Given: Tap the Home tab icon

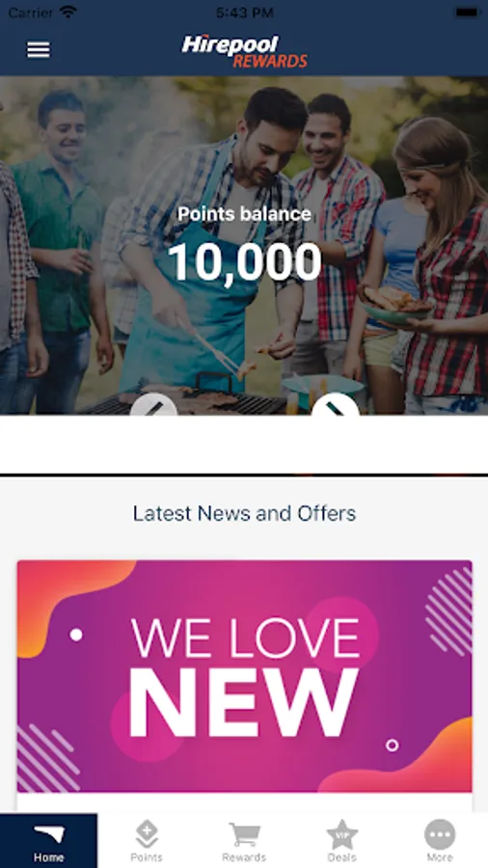Looking at the screenshot, I should [49, 834].
